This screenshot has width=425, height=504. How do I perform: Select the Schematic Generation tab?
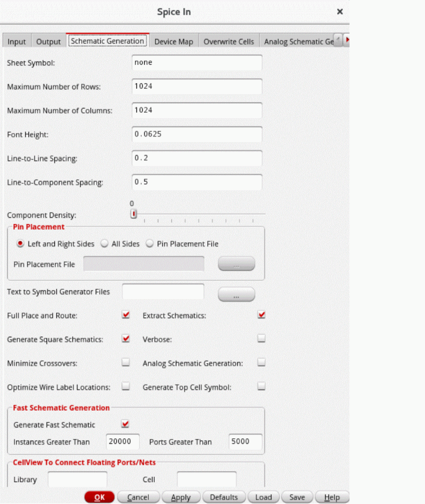tap(107, 41)
